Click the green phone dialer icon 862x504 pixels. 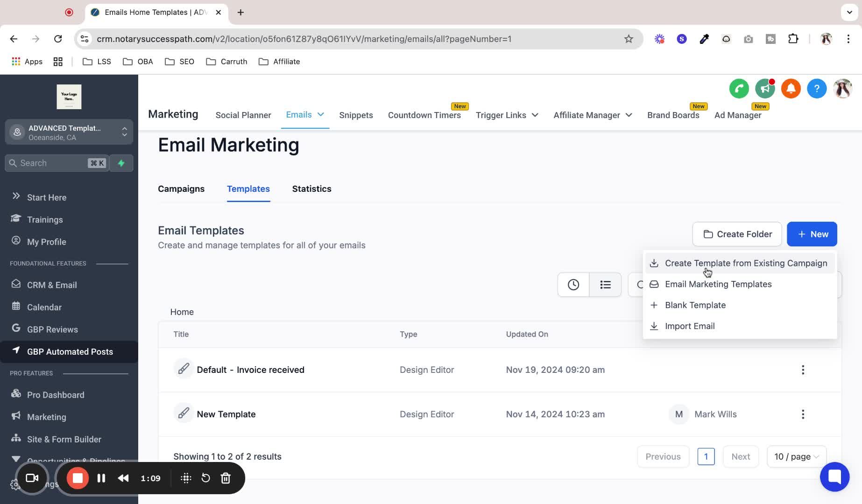pyautogui.click(x=739, y=89)
